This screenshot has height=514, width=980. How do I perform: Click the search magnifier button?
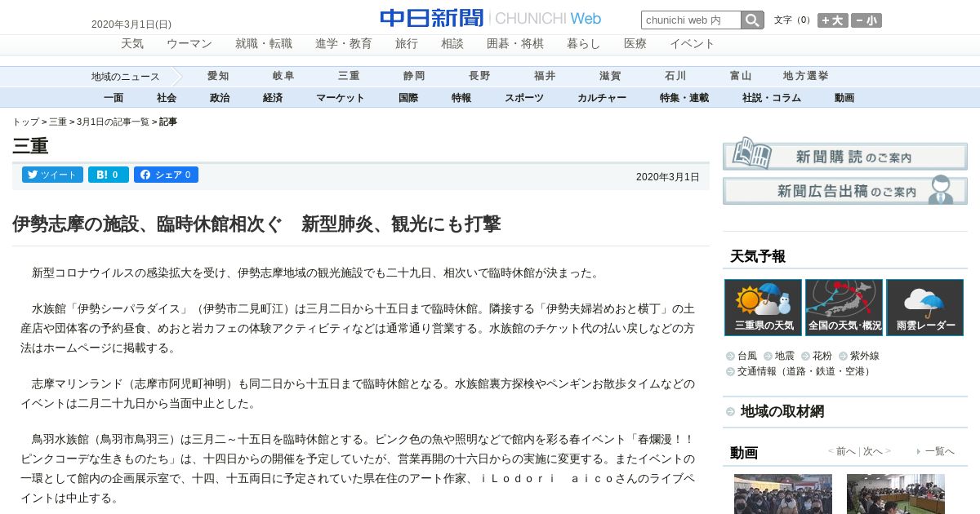[x=752, y=20]
